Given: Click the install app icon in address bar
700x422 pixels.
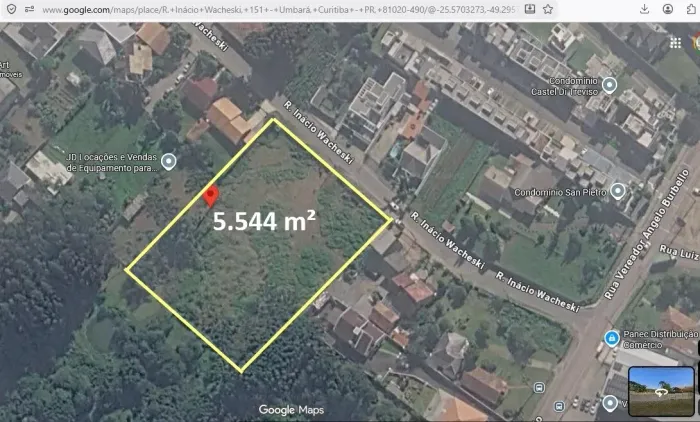Looking at the screenshot, I should point(530,9).
